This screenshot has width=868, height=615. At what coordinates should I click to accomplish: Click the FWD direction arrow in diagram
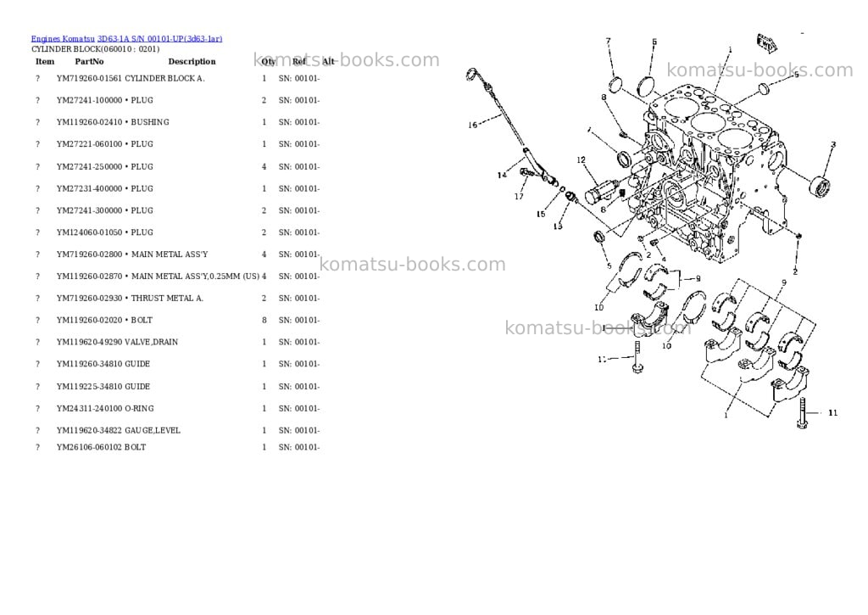(766, 44)
